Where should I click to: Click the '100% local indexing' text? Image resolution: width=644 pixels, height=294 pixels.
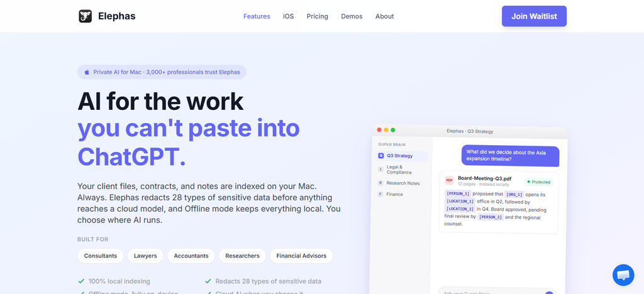point(119,281)
